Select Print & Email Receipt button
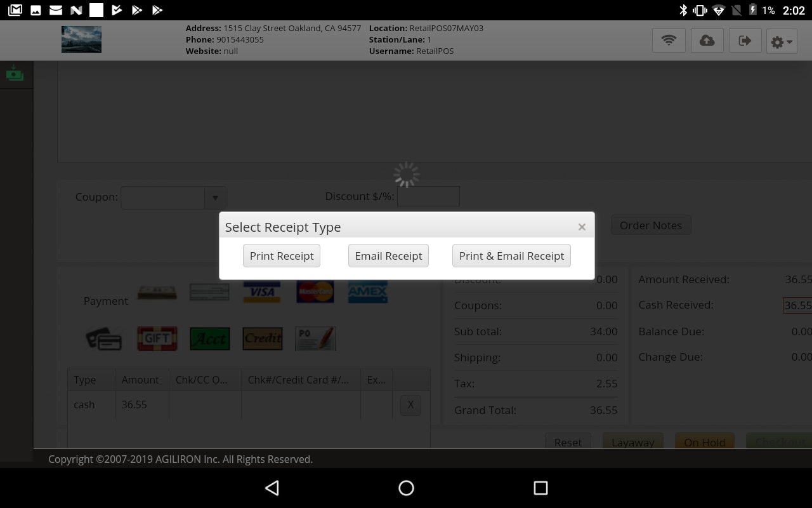The width and height of the screenshot is (812, 508). 511,255
